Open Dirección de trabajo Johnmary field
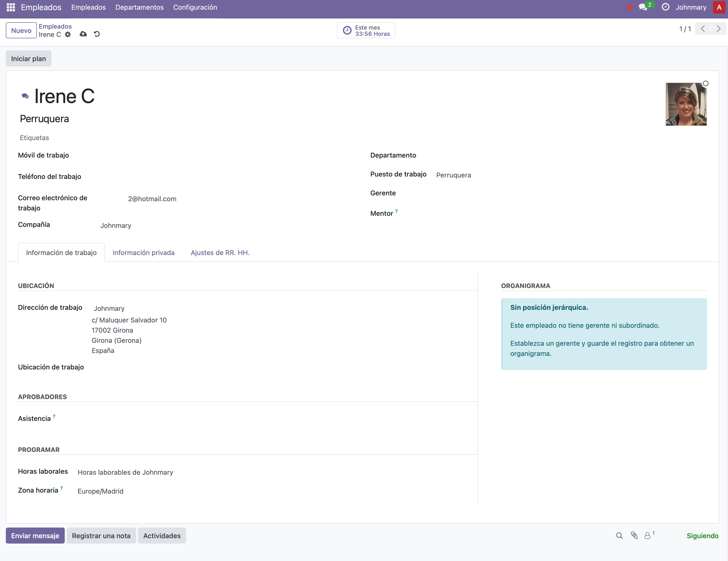Screen dimensions: 728x561 pos(283,308)
